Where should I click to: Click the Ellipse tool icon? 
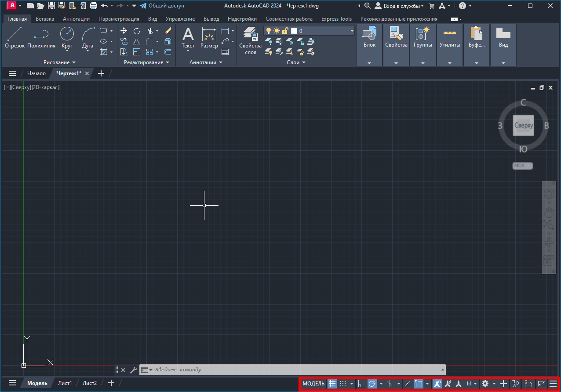104,41
